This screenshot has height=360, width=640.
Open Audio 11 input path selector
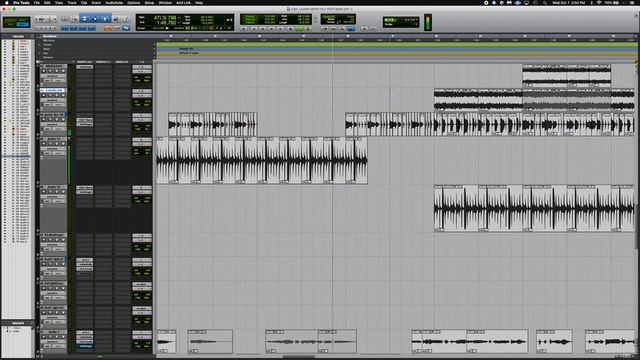click(x=142, y=139)
